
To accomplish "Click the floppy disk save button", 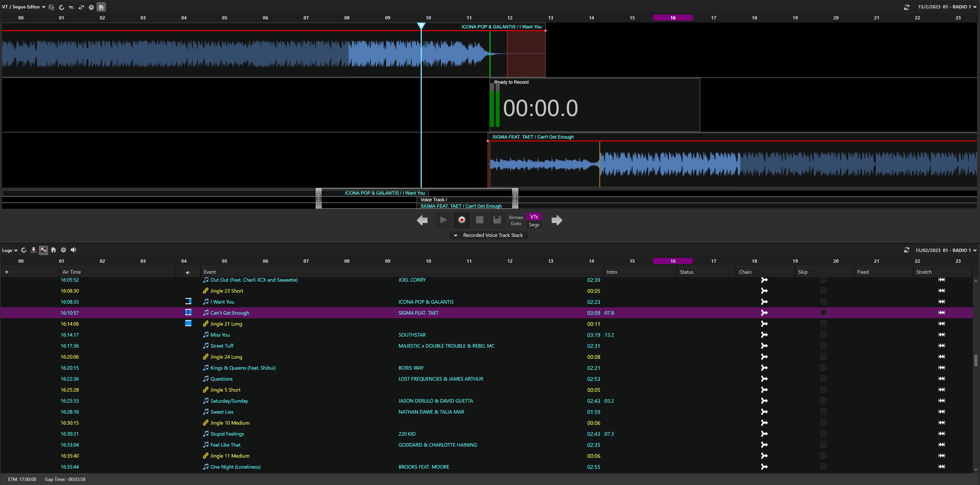I will [x=497, y=220].
